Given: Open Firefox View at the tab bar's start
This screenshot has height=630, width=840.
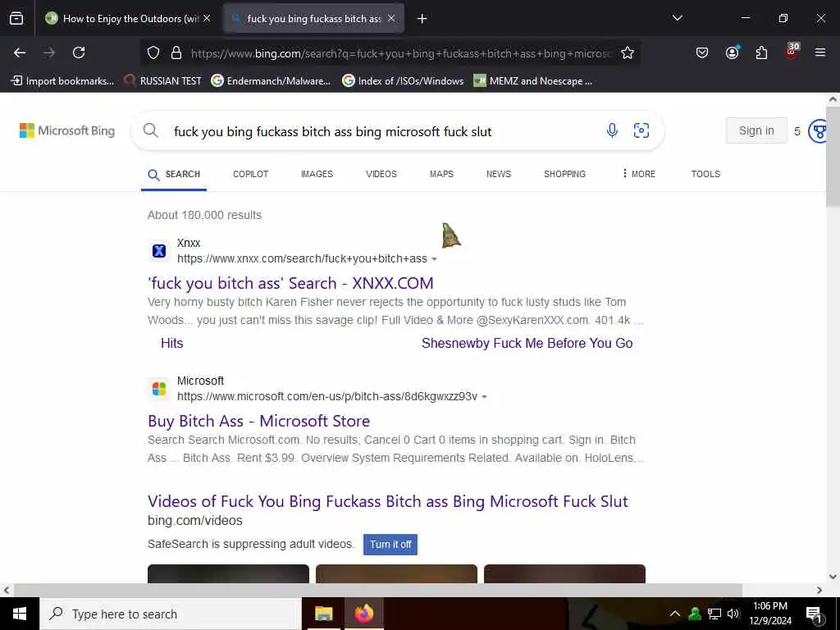Looking at the screenshot, I should pos(16,18).
